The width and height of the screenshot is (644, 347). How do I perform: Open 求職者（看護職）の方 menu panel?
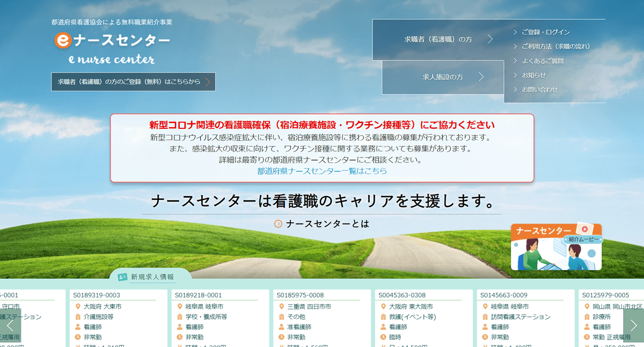(438, 40)
